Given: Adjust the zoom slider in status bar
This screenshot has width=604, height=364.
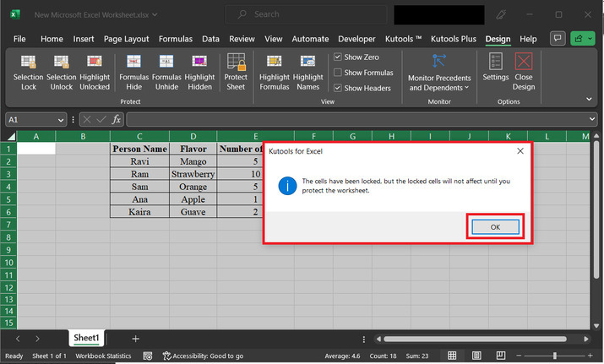Looking at the screenshot, I should coord(554,356).
